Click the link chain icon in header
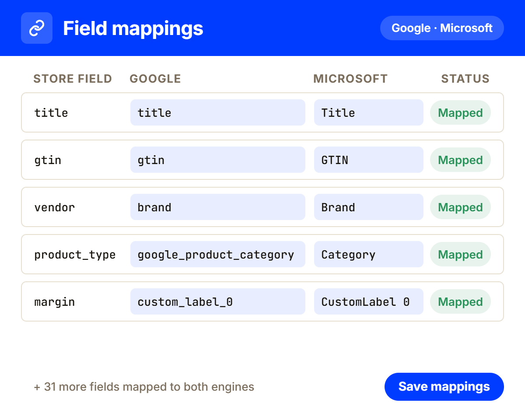The image size is (525, 420). point(37,28)
